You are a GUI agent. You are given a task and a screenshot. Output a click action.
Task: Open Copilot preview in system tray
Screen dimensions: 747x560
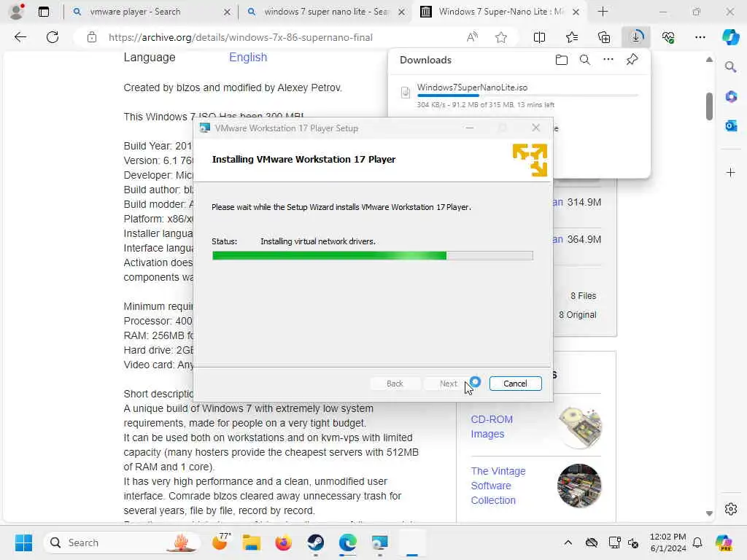coord(724,542)
